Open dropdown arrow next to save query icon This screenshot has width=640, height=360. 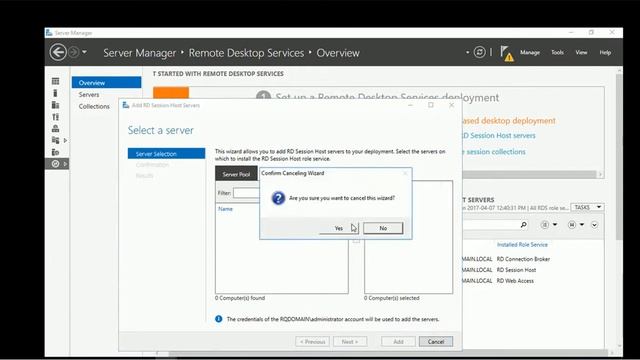click(x=582, y=224)
